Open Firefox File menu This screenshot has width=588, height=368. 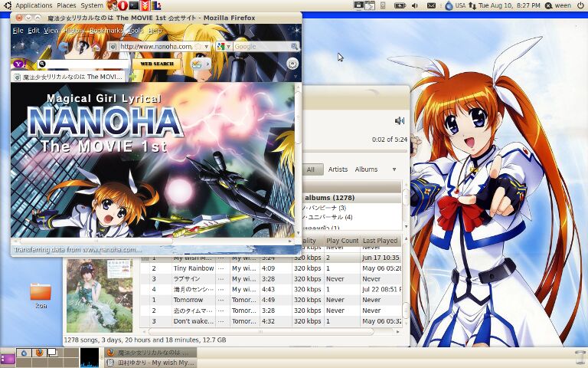point(18,31)
